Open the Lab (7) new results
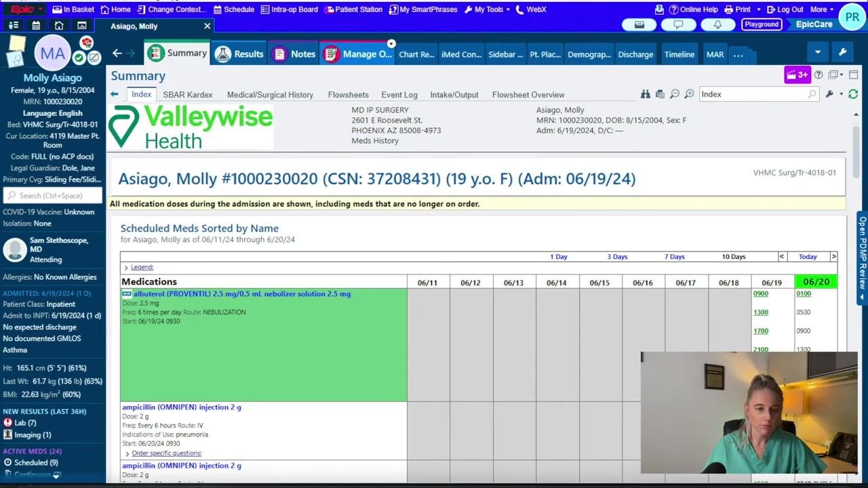The image size is (868, 488). point(25,423)
